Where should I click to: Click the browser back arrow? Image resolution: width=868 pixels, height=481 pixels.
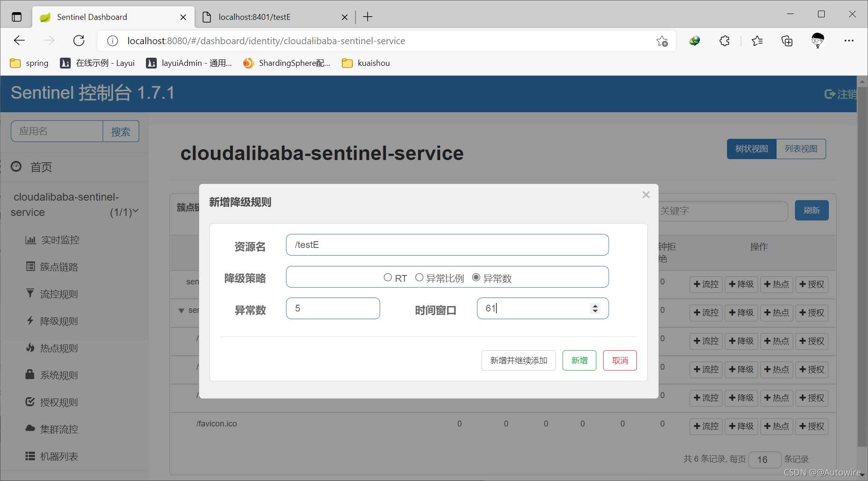click(19, 41)
